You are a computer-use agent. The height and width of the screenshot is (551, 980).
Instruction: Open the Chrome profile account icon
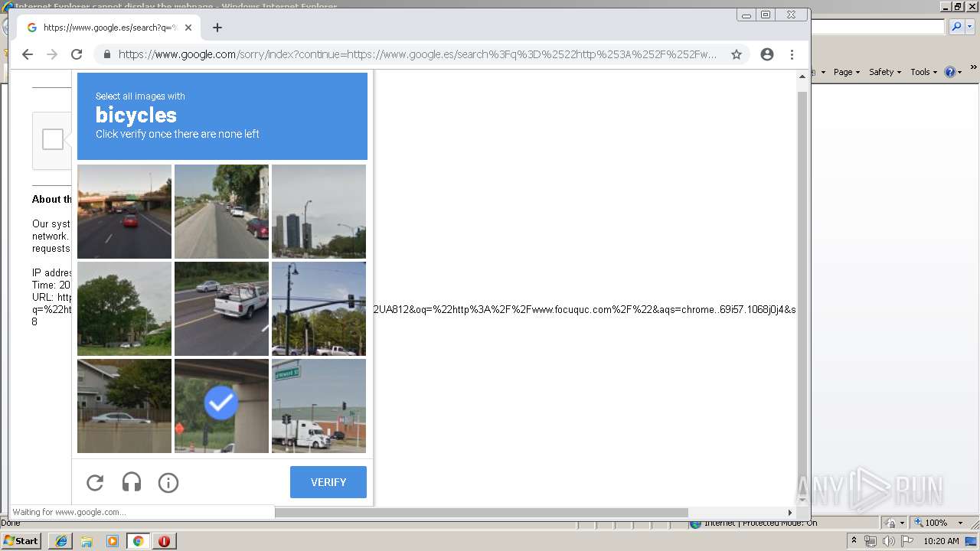point(767,54)
